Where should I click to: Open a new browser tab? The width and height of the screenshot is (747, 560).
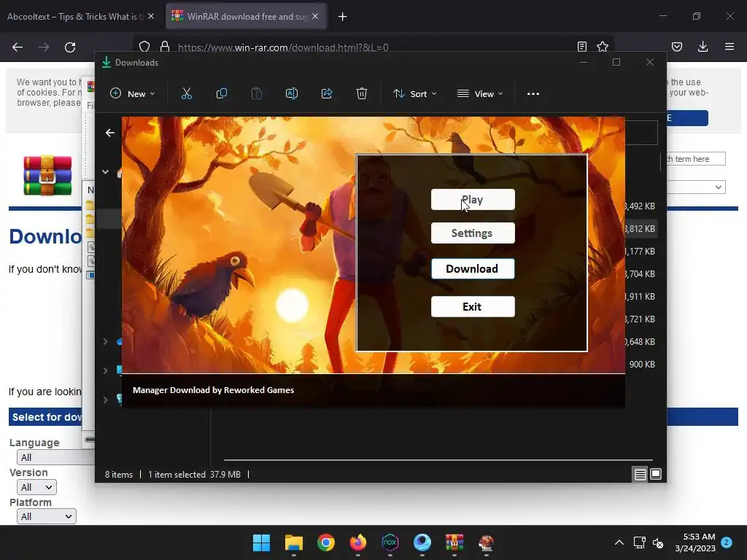[343, 17]
